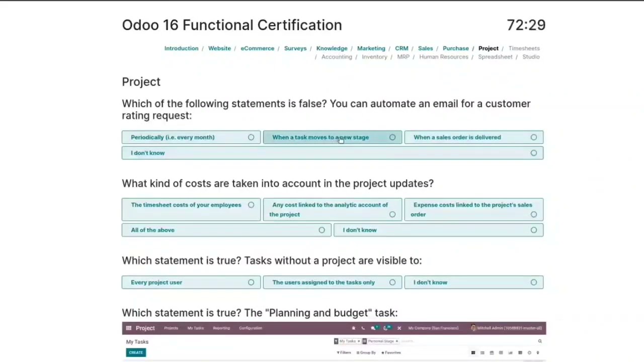Select 'Expense costs linked to the project's sales order'
Screen dimensions: 644x362
[474, 210]
